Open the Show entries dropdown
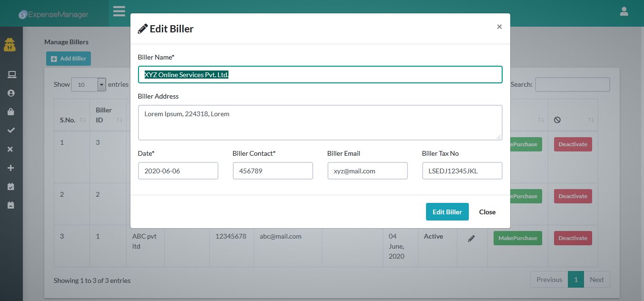The height and width of the screenshot is (301, 644). [x=88, y=84]
